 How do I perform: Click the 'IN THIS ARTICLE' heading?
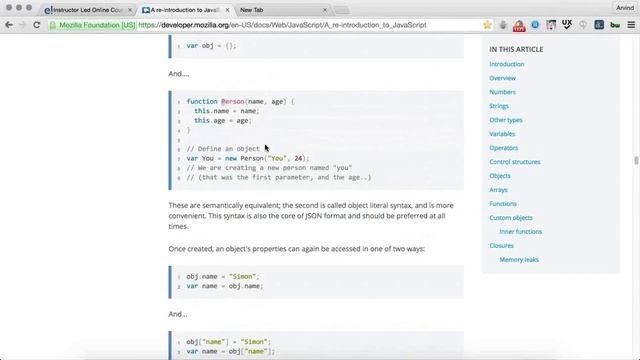(x=516, y=49)
